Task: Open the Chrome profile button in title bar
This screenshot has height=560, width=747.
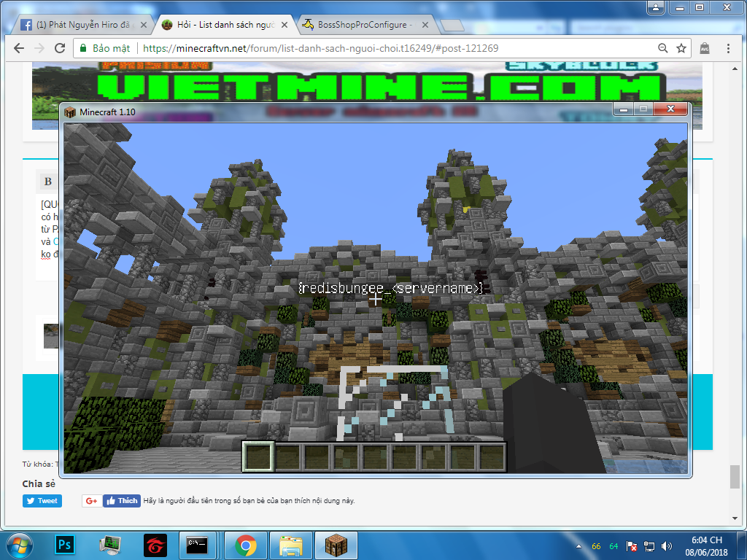Action: pyautogui.click(x=656, y=7)
